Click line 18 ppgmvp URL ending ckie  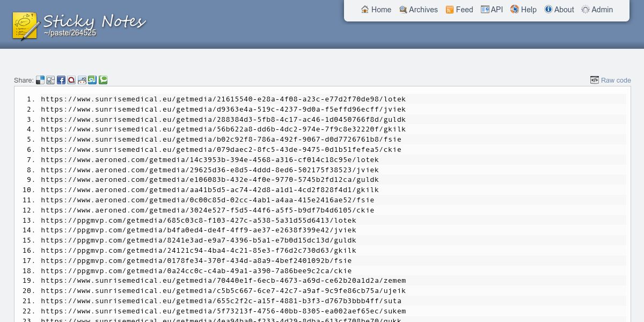tap(196, 271)
